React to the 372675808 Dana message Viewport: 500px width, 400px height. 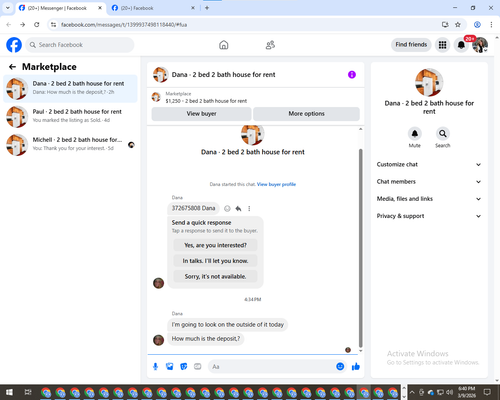(227, 209)
